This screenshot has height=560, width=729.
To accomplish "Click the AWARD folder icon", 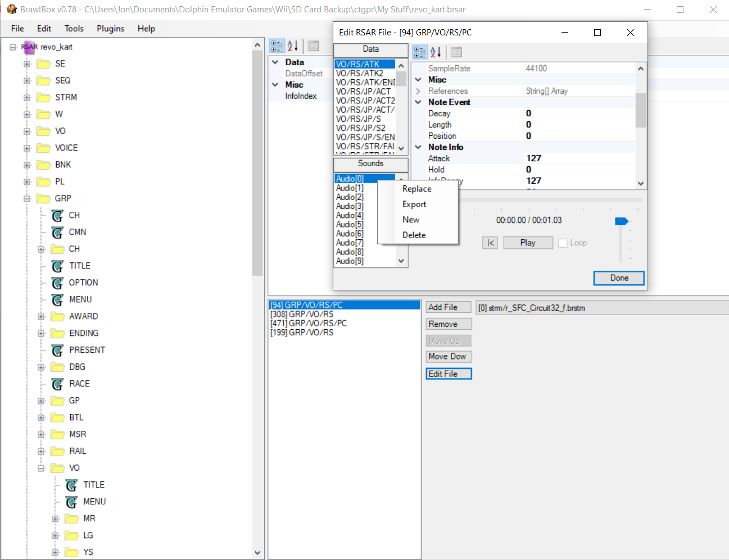I will 57,316.
